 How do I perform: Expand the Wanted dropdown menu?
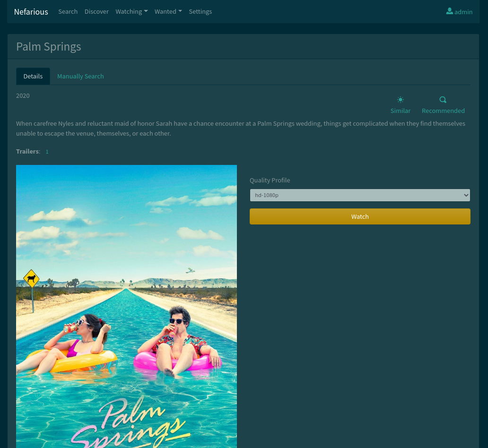pos(168,11)
